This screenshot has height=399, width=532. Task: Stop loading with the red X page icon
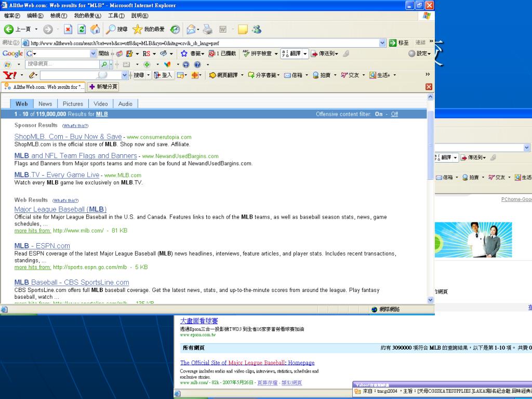click(x=68, y=30)
